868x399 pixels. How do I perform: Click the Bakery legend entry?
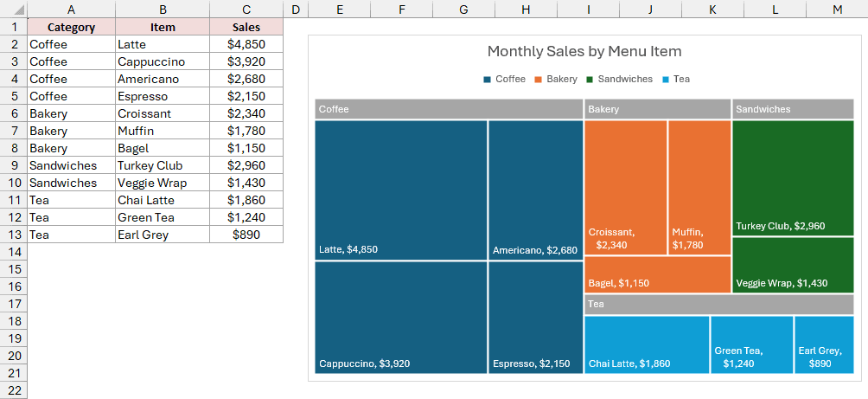point(556,80)
